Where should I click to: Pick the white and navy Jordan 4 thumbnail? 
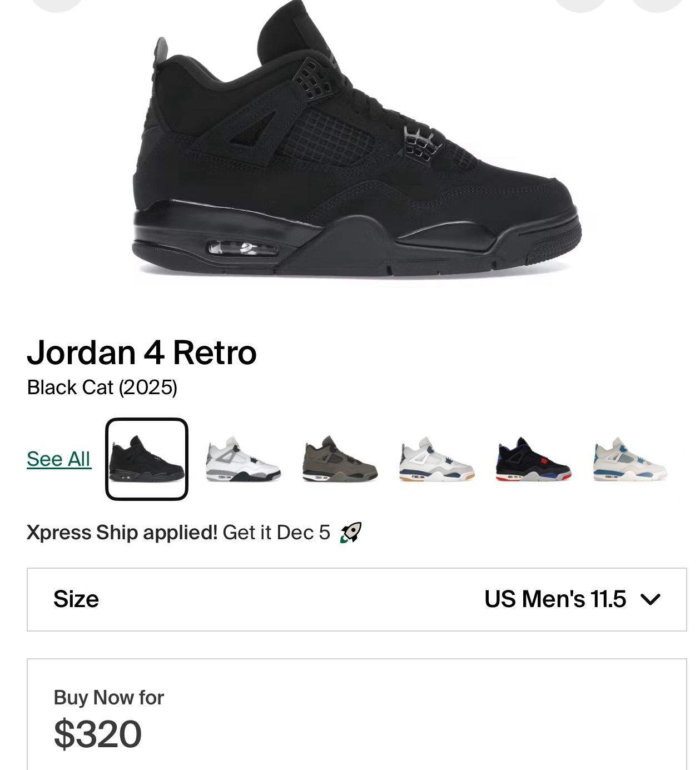(437, 460)
